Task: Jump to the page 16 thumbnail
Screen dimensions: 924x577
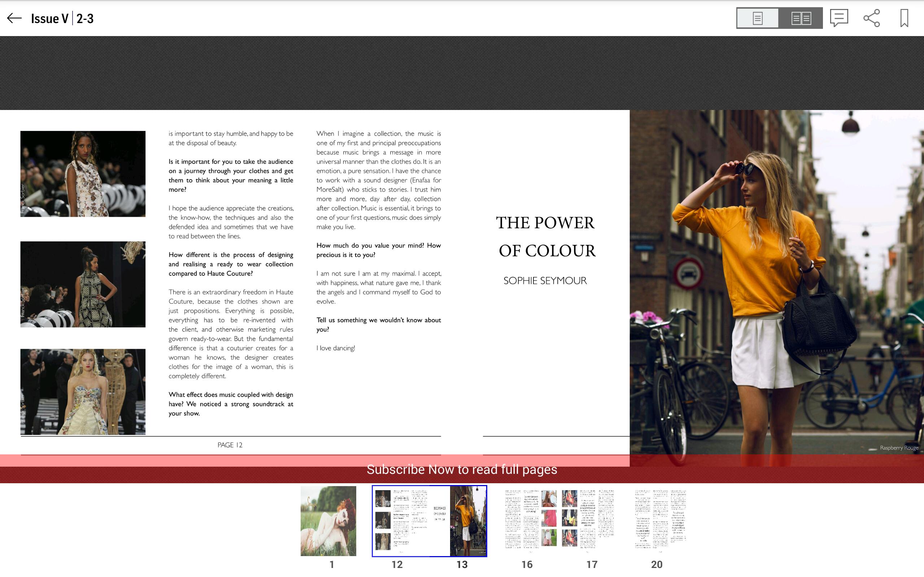Action: point(531,520)
